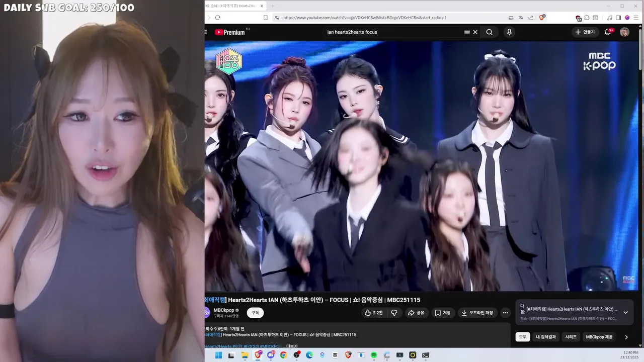644x362 pixels.
Task: Open CapCut from the taskbar
Action: 335,355
